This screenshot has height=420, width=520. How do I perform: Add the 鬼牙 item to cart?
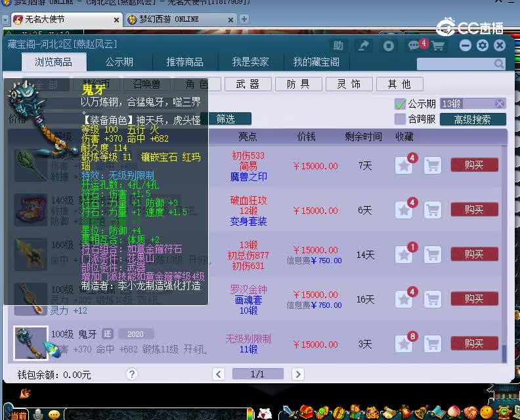(433, 344)
